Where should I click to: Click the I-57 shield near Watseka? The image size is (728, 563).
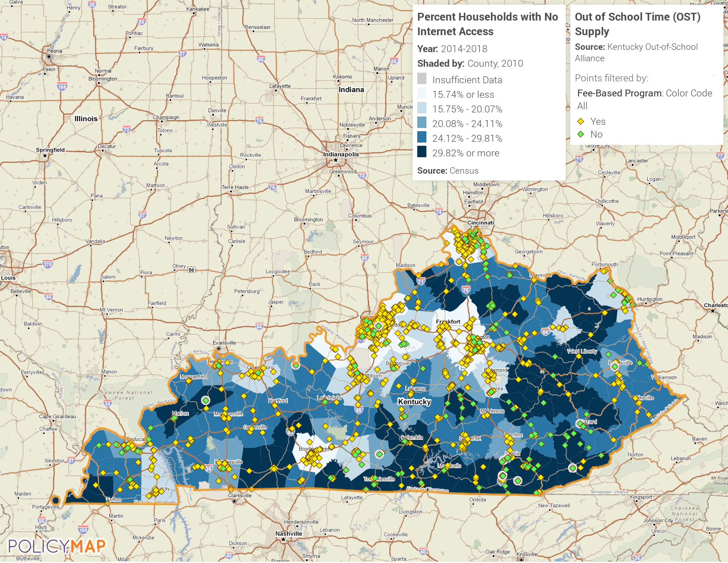click(x=182, y=53)
